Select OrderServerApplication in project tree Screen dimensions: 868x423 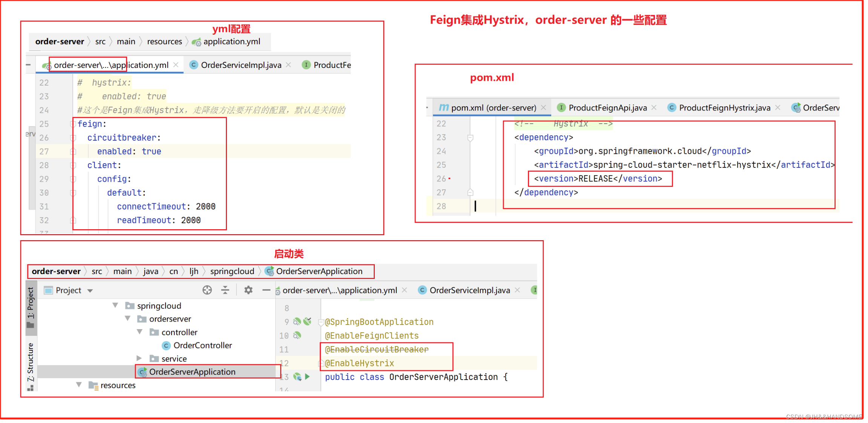pos(187,372)
